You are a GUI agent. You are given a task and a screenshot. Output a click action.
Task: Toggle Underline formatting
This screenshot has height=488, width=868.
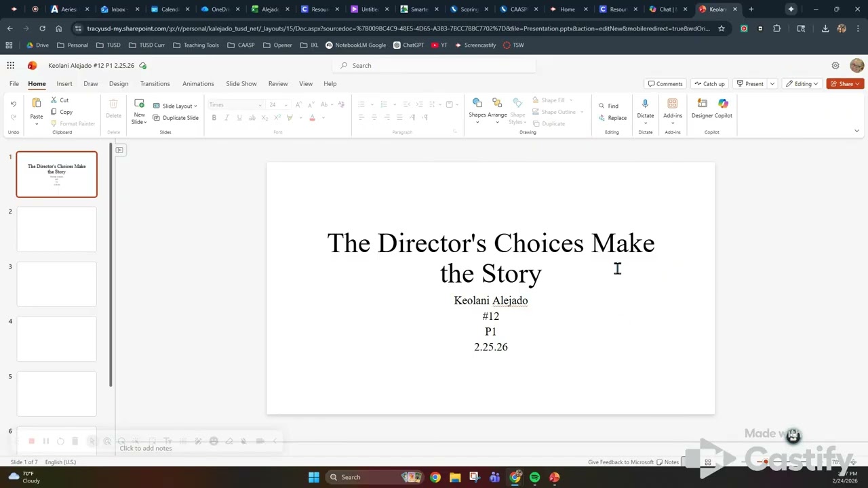239,118
